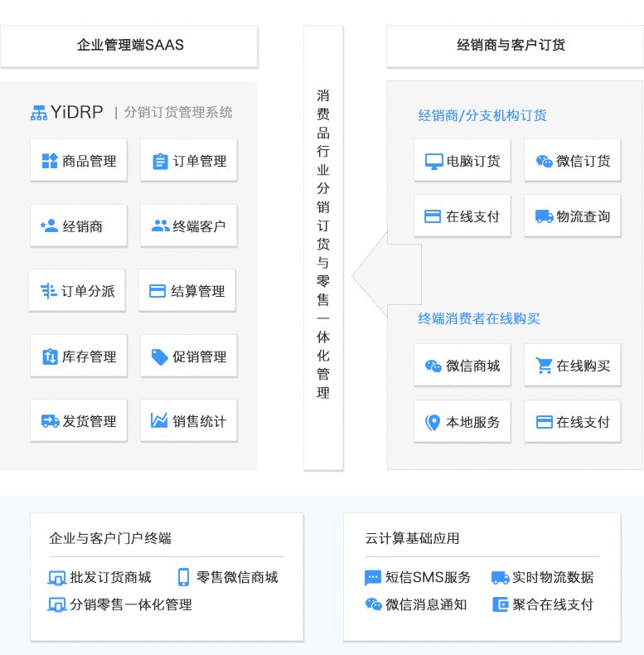Select the 终端客户 label
The image size is (644, 655).
199,226
